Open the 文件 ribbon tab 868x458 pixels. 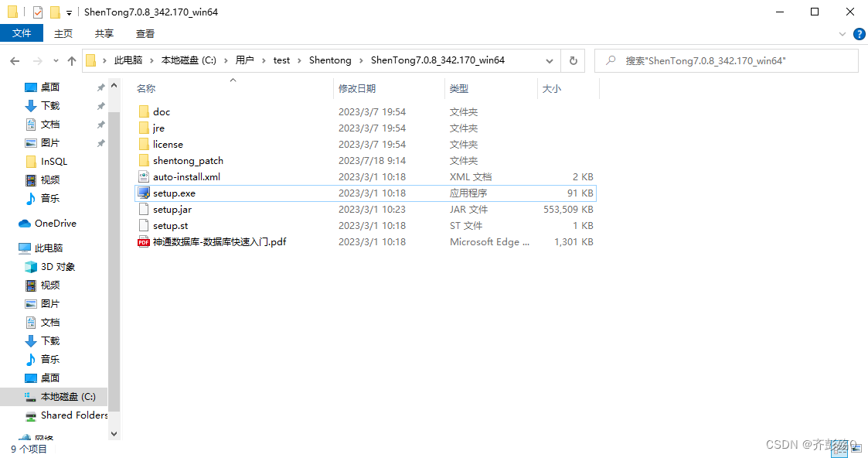pyautogui.click(x=22, y=33)
